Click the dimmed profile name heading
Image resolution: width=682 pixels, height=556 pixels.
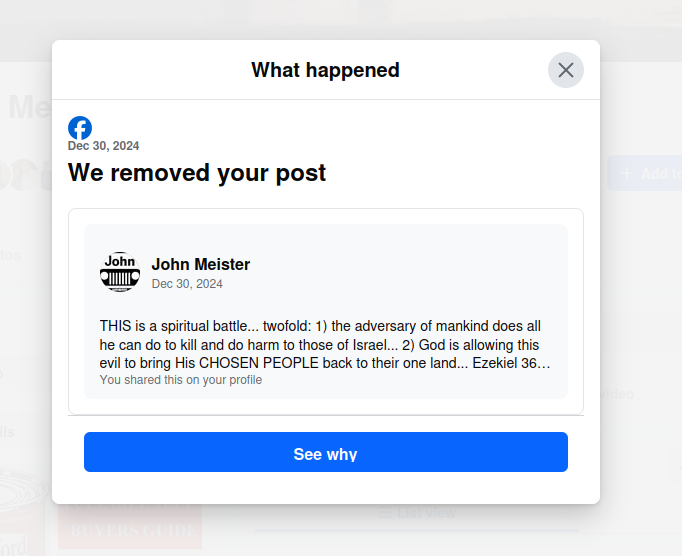tap(28, 107)
